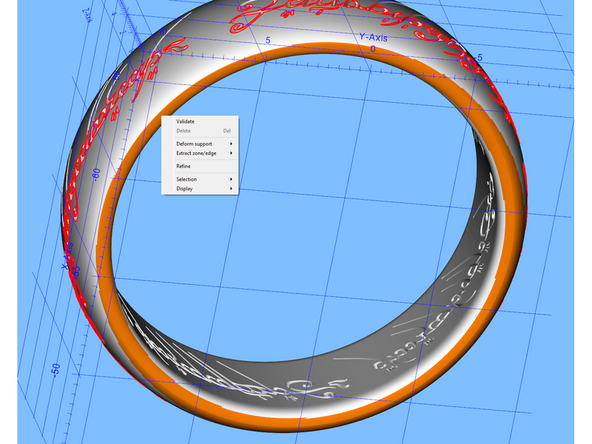Screen dimensions: 592x444
Task: Click the greyed-out Delete menu entry
Action: pos(200,131)
